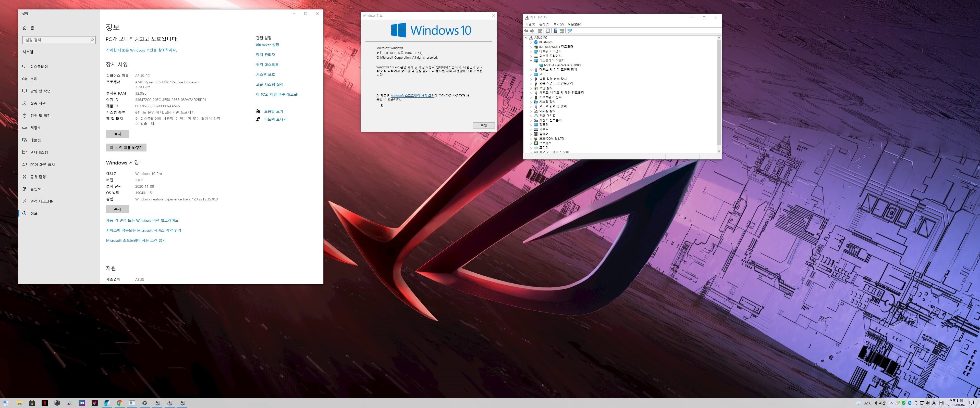Open the BitLocker 설정 link
This screenshot has width=980, height=408.
pos(267,45)
